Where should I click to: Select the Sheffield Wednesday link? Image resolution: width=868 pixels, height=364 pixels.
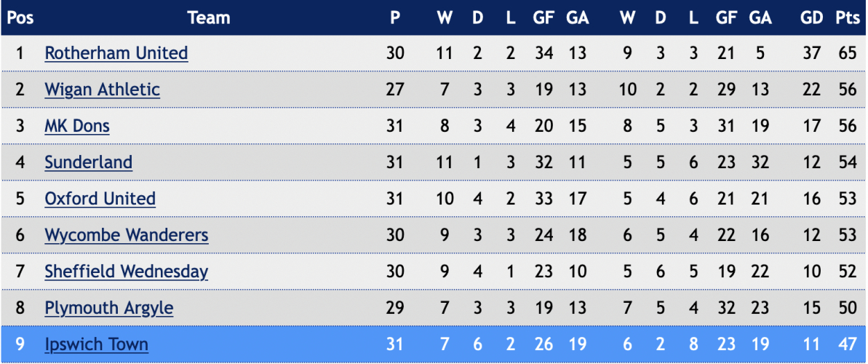(x=127, y=272)
